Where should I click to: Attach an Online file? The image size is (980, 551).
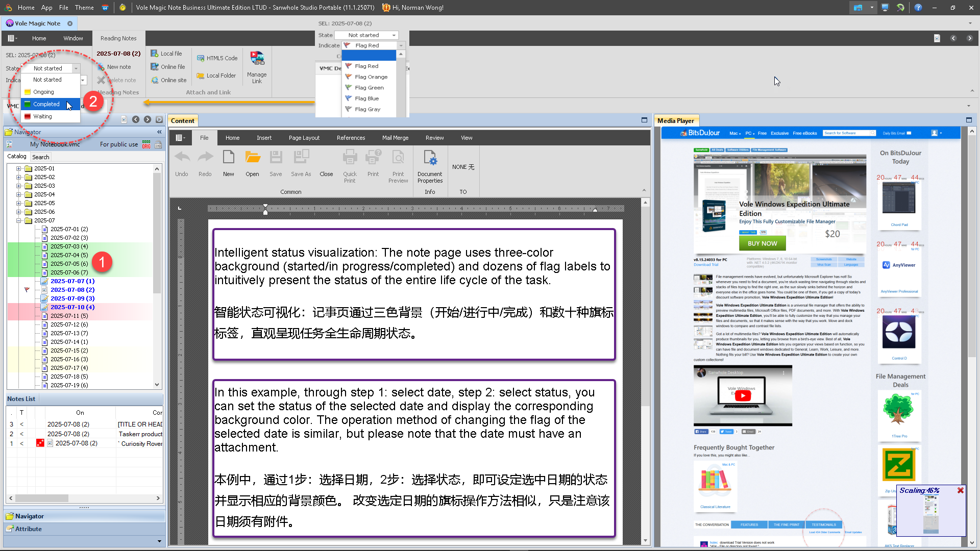tap(168, 67)
